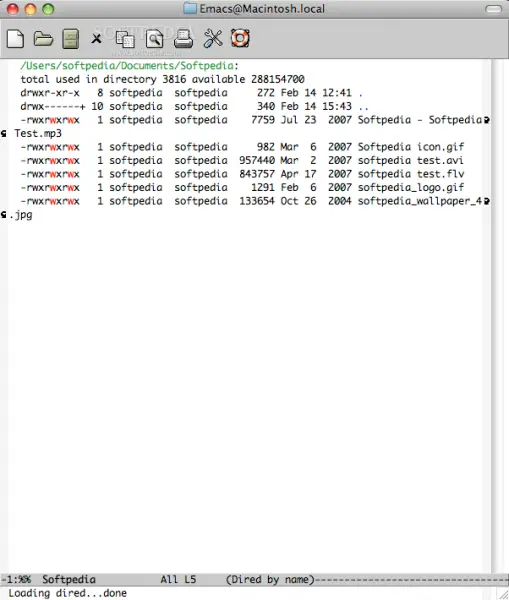
Task: Click the Search magnifier icon
Action: point(154,39)
